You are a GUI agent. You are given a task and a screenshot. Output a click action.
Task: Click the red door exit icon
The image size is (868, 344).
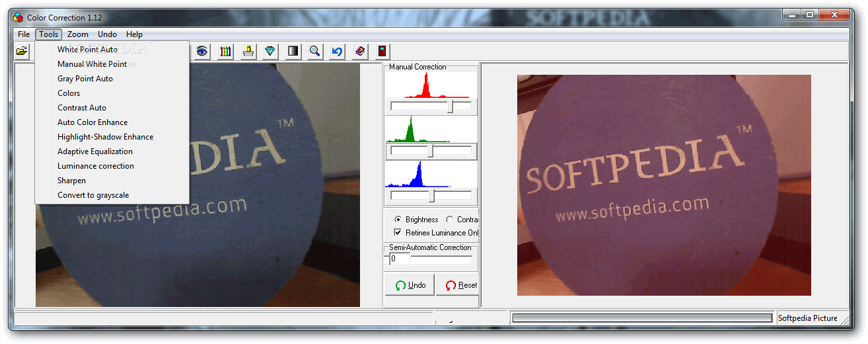382,51
